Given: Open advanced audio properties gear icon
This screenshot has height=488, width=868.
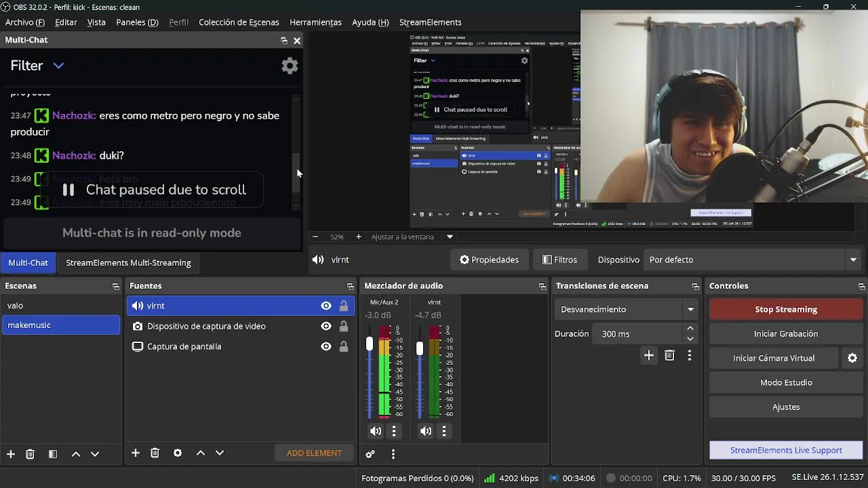Looking at the screenshot, I should [370, 454].
